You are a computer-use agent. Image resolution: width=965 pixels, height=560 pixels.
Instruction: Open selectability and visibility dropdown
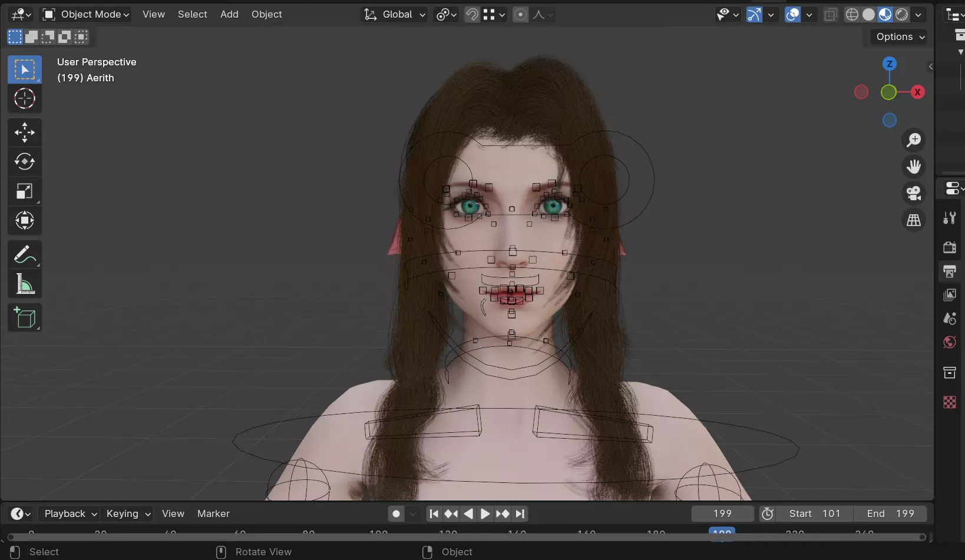tap(728, 15)
